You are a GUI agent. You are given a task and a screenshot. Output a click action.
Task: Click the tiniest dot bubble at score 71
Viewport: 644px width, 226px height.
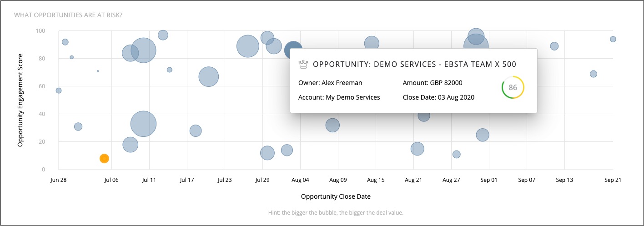(98, 71)
